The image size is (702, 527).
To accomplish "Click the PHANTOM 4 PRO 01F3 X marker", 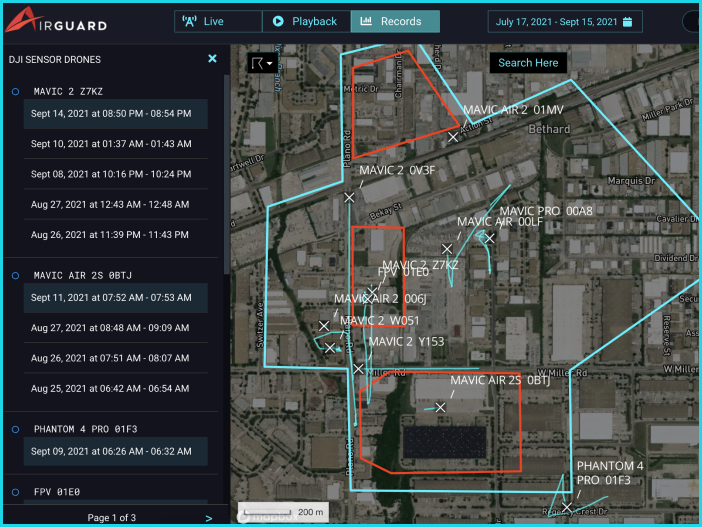I will point(567,507).
